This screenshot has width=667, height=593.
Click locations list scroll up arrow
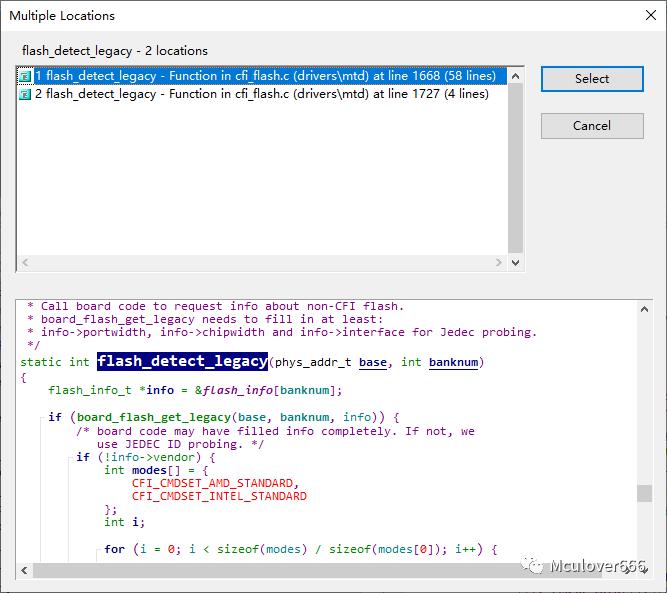click(516, 77)
